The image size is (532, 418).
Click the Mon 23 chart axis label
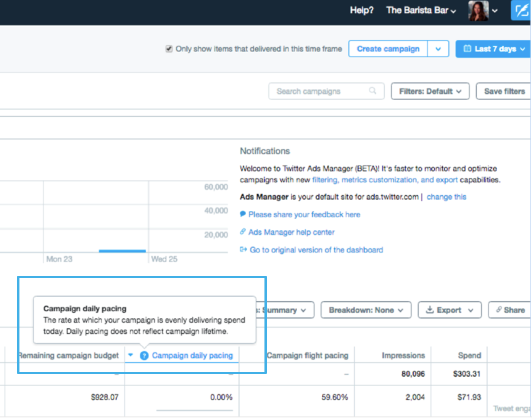(59, 259)
